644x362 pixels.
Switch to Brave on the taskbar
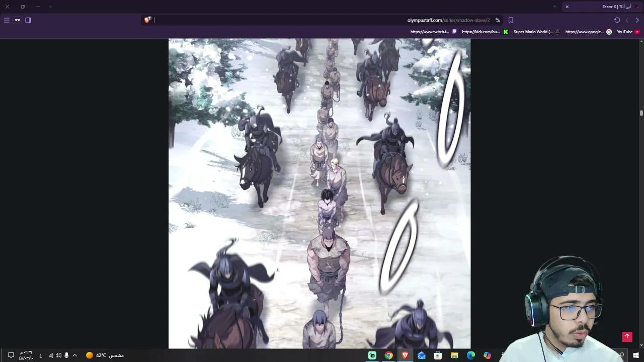click(405, 355)
